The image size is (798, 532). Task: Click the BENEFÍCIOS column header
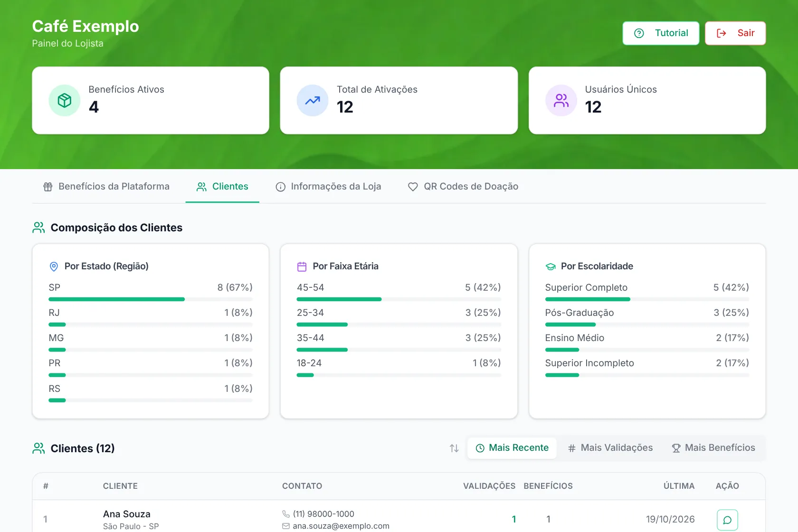pyautogui.click(x=548, y=486)
